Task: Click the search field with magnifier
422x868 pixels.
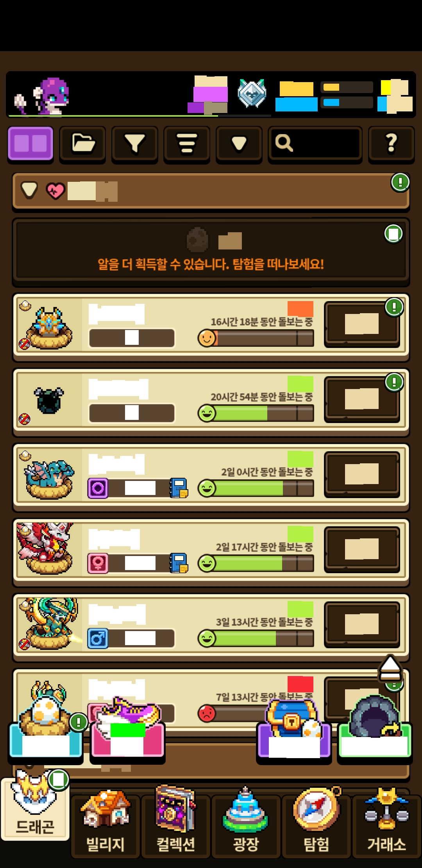Action: (315, 143)
